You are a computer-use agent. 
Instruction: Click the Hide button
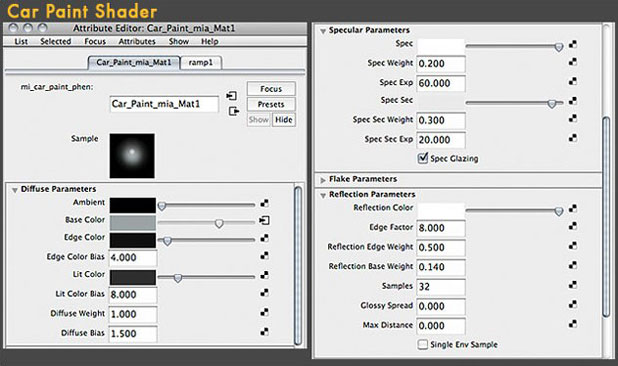click(284, 120)
